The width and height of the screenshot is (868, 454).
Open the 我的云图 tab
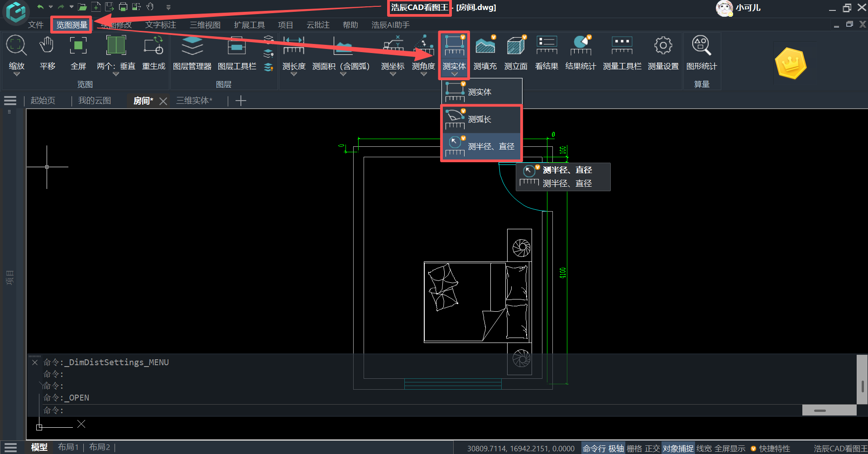(x=94, y=101)
